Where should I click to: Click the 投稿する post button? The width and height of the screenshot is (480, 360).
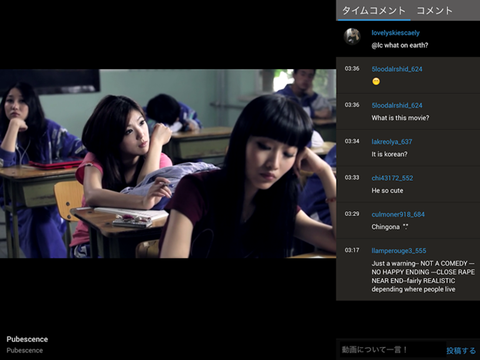tap(461, 350)
